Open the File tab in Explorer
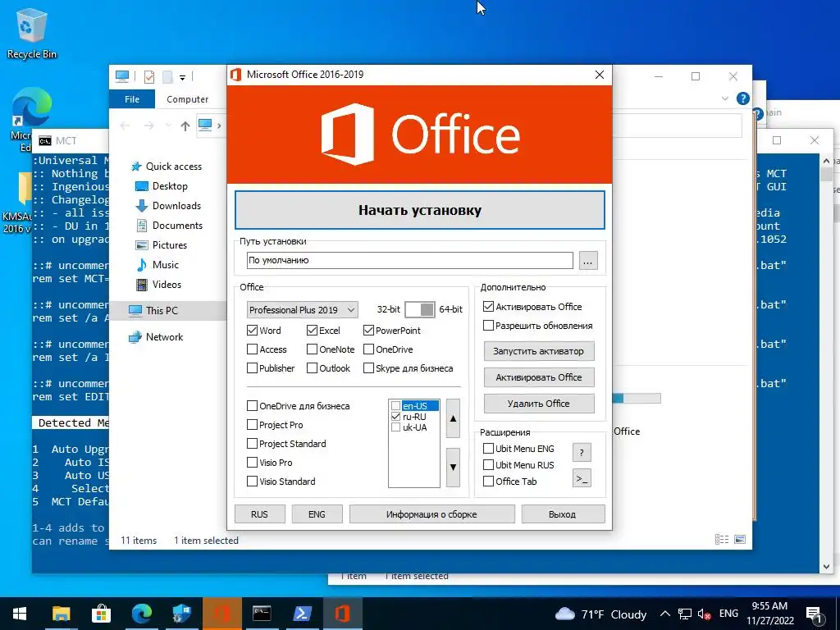 132,99
